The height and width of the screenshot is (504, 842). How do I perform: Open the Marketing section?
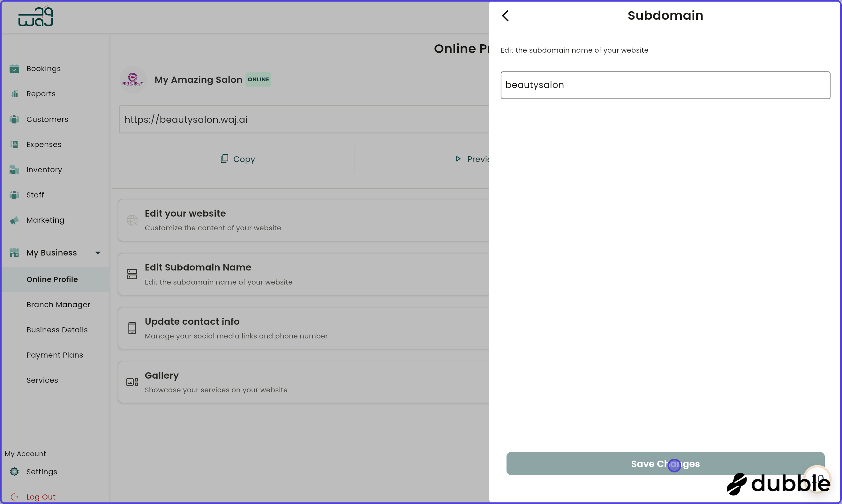pos(45,220)
